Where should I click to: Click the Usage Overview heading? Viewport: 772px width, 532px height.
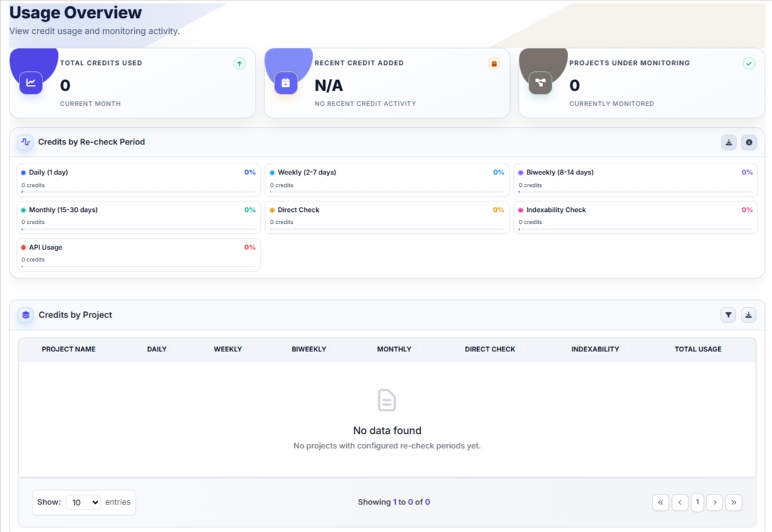pos(76,13)
